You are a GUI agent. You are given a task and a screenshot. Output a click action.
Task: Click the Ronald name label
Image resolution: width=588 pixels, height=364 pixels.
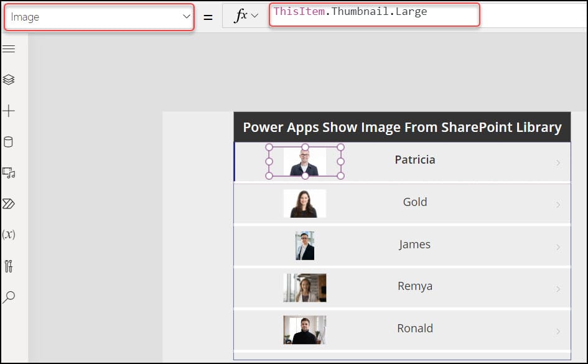(415, 329)
